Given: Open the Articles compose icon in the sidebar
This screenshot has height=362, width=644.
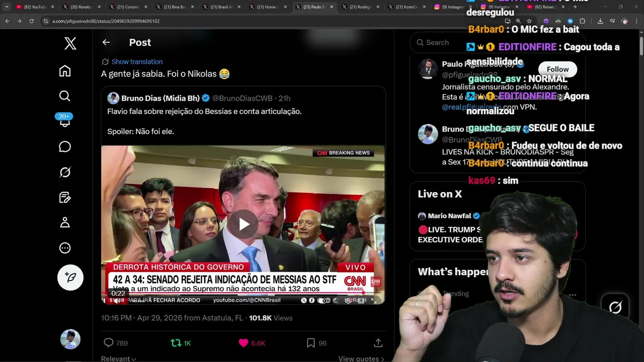Looking at the screenshot, I should tap(65, 197).
